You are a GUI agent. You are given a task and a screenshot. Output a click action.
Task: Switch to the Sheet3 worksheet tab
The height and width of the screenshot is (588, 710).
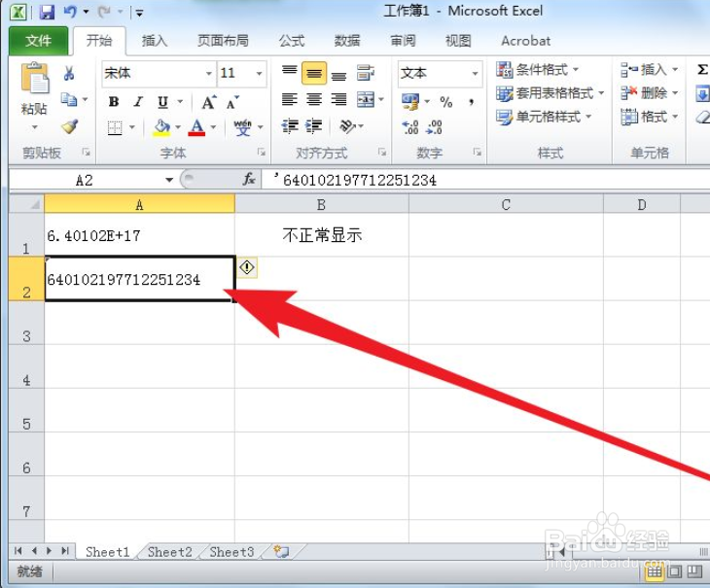(231, 552)
